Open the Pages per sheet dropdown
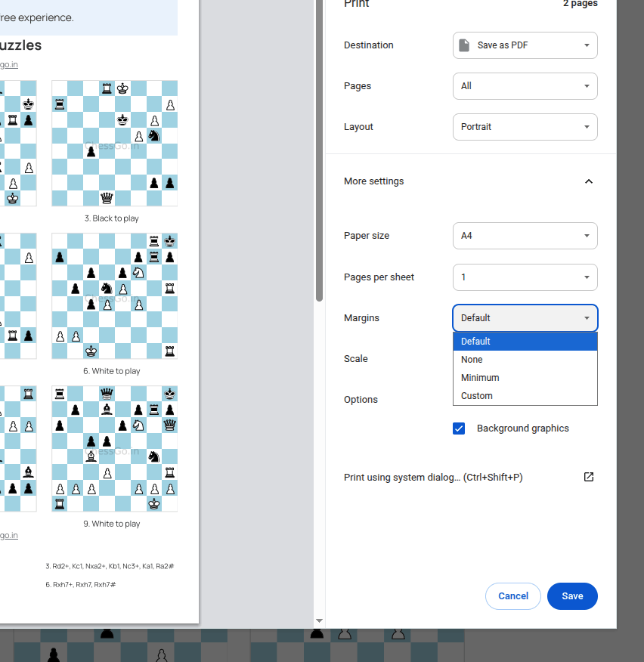 tap(525, 277)
